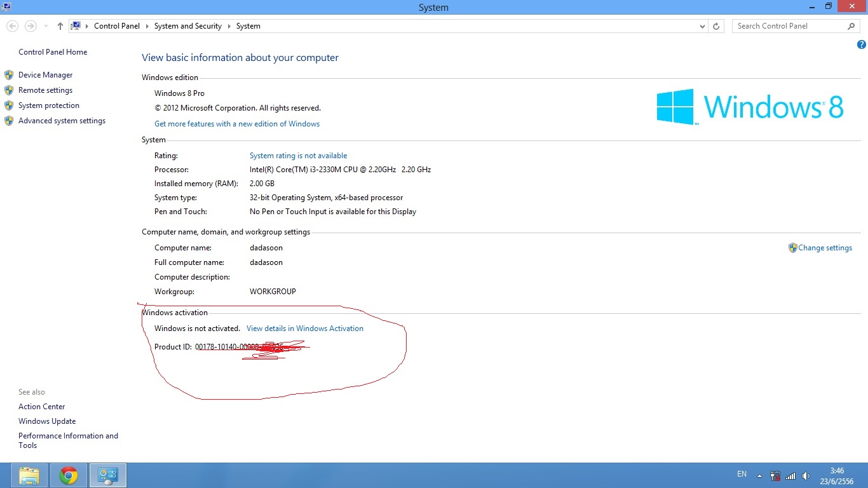Open Help with the blue question mark

862,44
